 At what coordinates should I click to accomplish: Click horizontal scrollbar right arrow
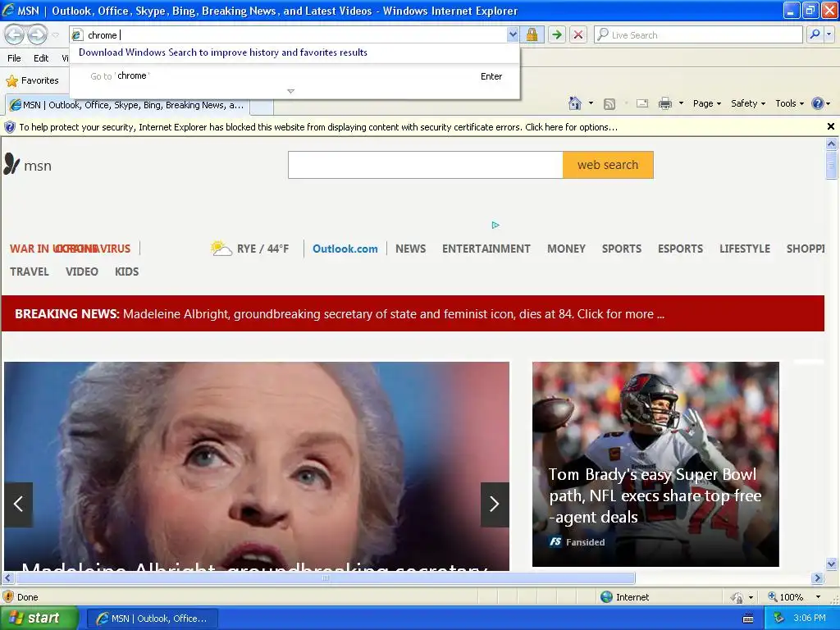tap(818, 578)
